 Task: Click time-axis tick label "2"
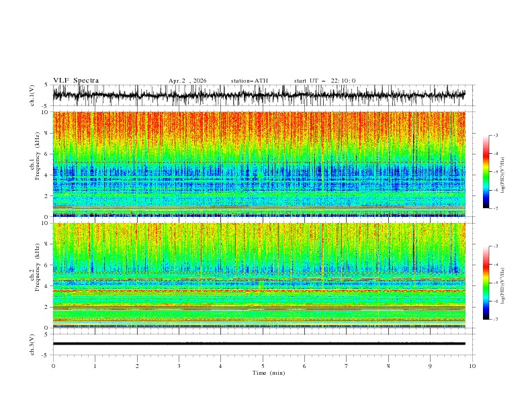tap(137, 366)
